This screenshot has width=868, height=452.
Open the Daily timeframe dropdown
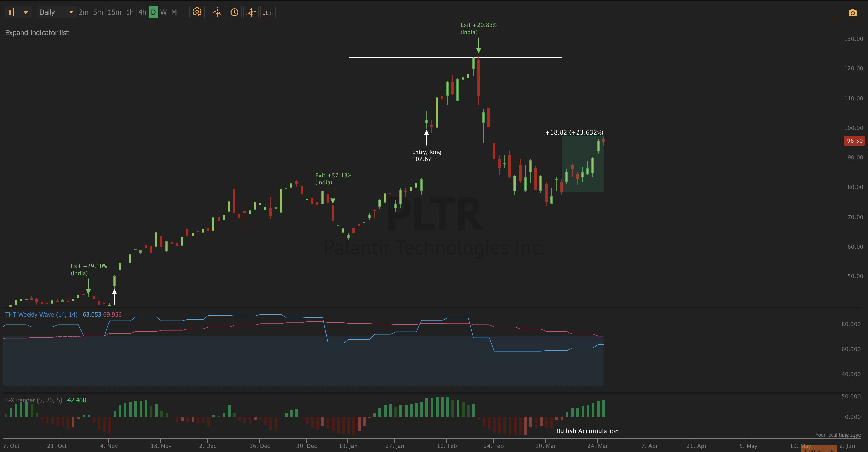[56, 12]
